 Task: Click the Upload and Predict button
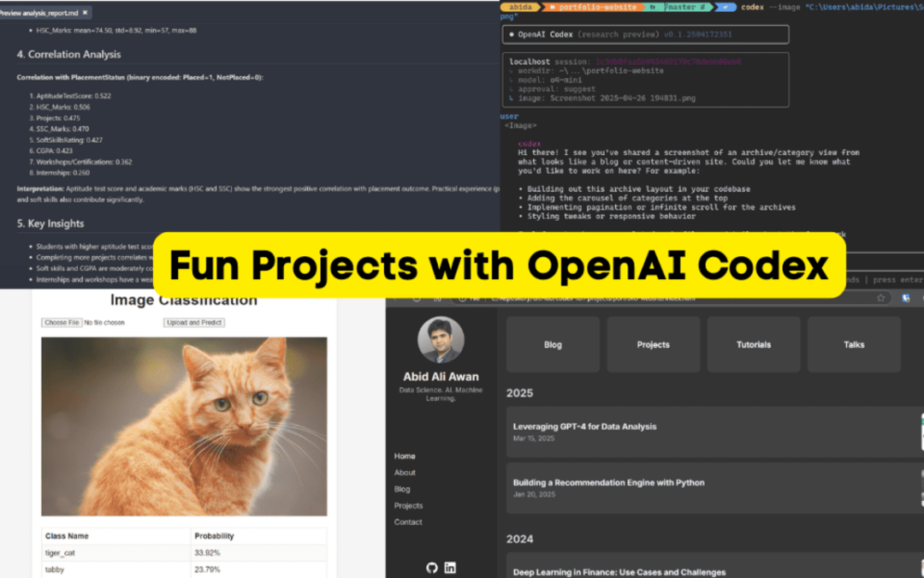pos(194,323)
